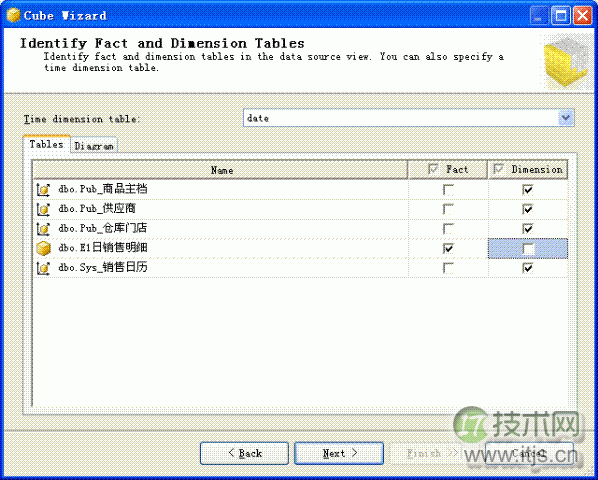Select the Tables tab
This screenshot has width=598, height=480.
(47, 144)
